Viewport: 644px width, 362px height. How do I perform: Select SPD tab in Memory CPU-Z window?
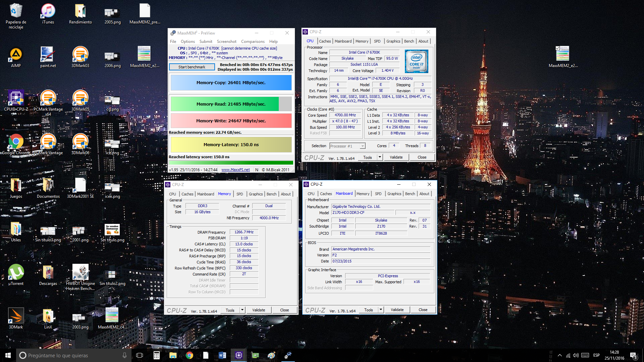(x=239, y=194)
